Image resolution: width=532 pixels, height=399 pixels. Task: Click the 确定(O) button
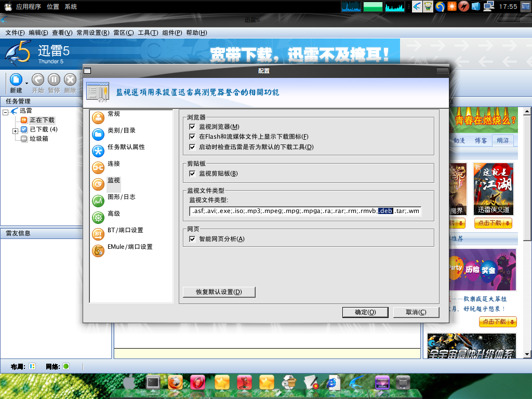[365, 312]
